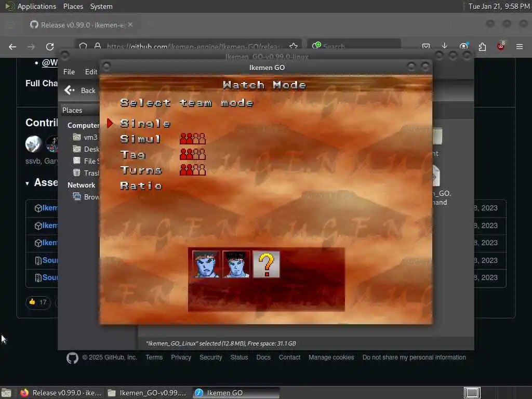Open Pocket save icon in Firefox
The height and width of the screenshot is (399, 532).
(x=426, y=46)
